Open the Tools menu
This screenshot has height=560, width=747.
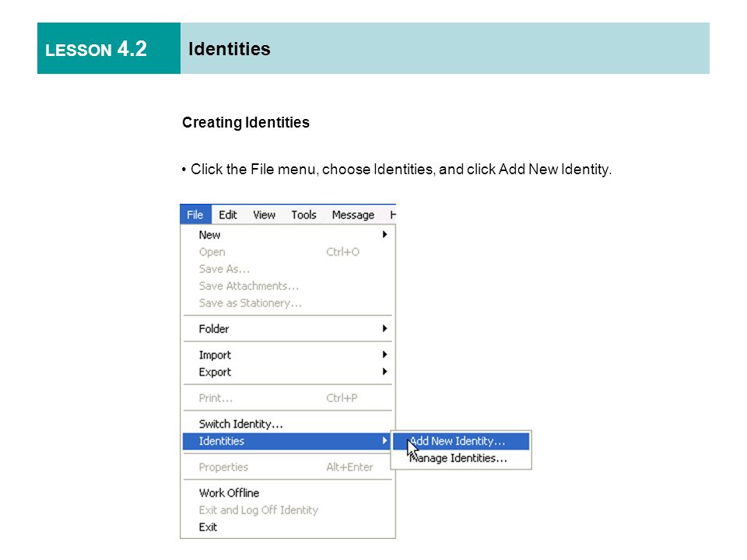pyautogui.click(x=303, y=215)
